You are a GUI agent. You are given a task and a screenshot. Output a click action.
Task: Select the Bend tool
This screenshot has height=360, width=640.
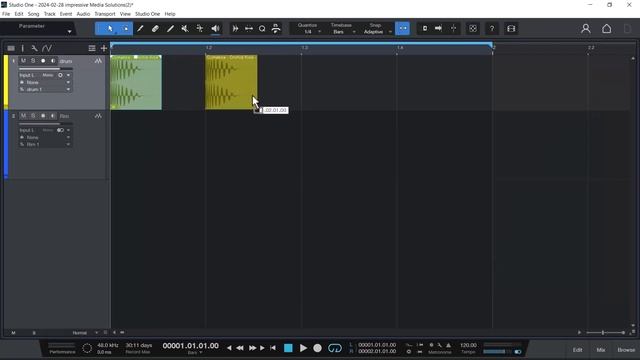pyautogui.click(x=200, y=29)
